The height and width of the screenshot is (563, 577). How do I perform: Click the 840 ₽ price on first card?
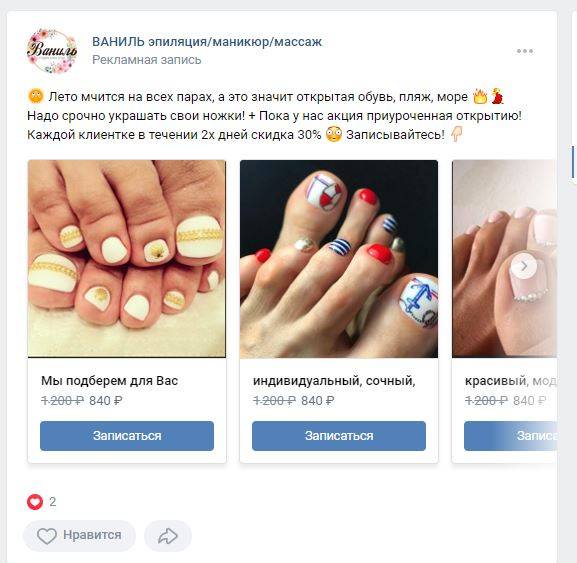pos(106,400)
